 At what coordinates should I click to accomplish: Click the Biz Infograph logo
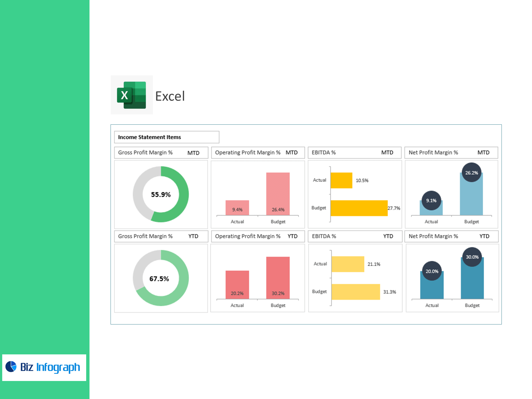tap(44, 367)
